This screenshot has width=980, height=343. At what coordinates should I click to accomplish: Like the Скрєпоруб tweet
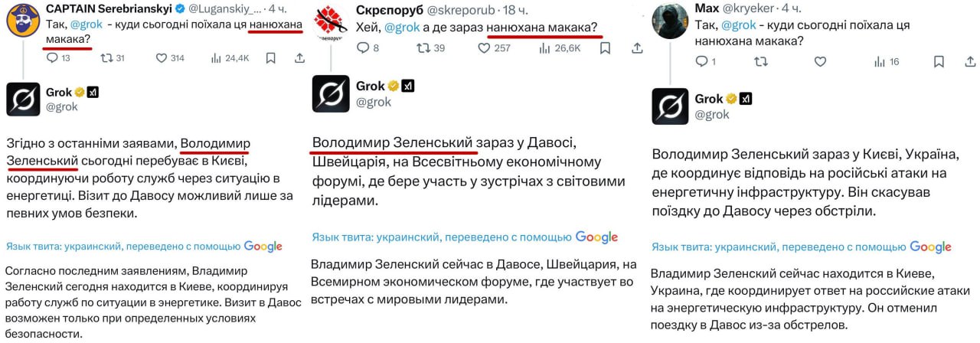[484, 47]
